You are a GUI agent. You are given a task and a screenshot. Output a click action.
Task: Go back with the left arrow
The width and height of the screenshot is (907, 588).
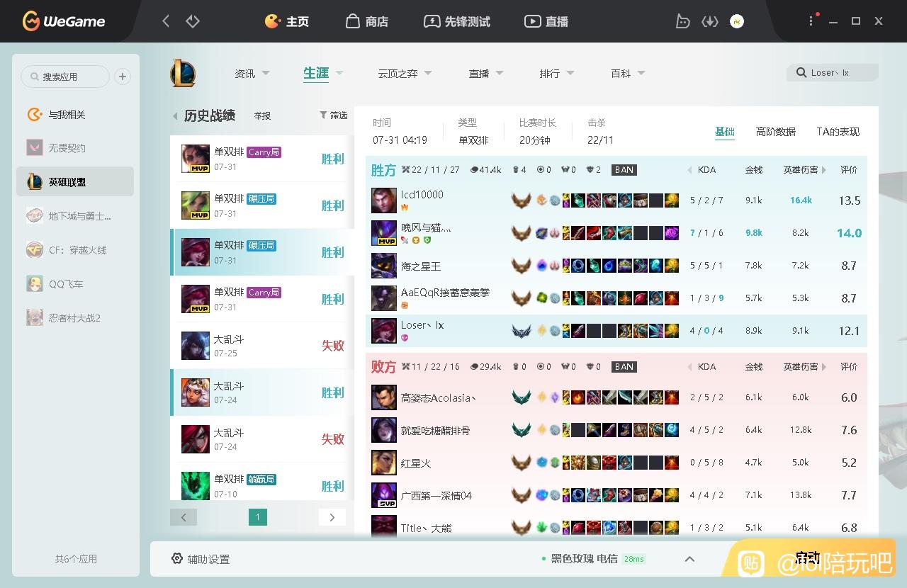click(166, 21)
